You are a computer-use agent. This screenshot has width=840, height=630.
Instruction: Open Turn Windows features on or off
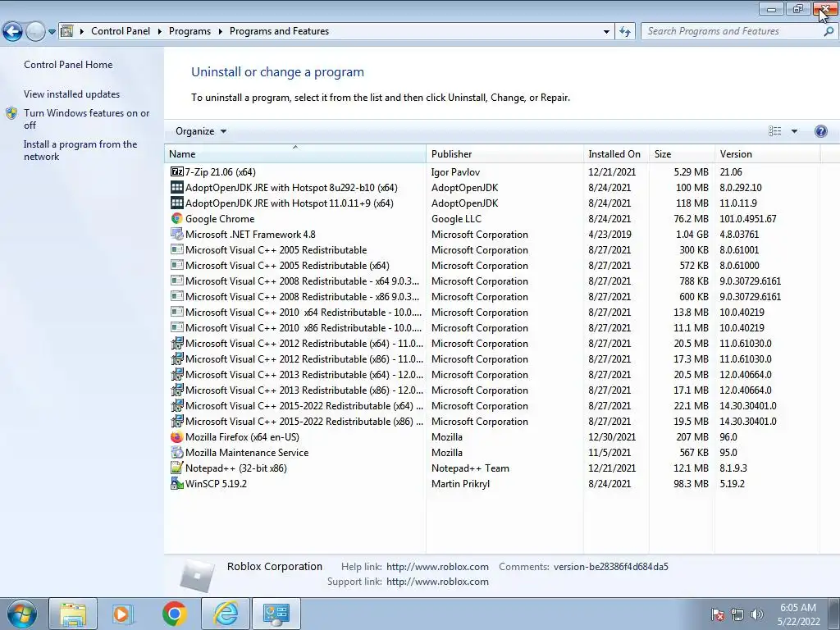coord(87,119)
